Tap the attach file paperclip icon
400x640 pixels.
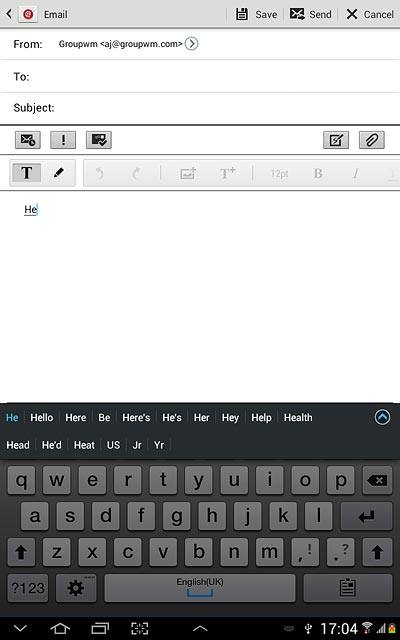(371, 140)
